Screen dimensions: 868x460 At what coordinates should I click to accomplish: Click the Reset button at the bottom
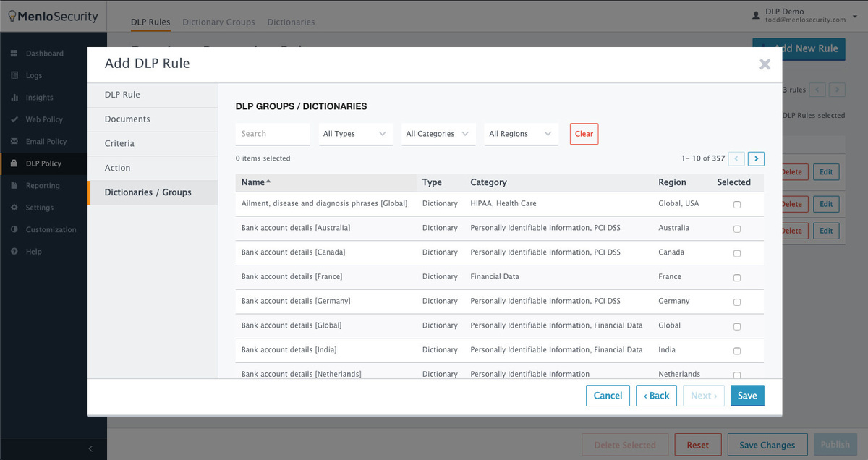[x=697, y=445]
